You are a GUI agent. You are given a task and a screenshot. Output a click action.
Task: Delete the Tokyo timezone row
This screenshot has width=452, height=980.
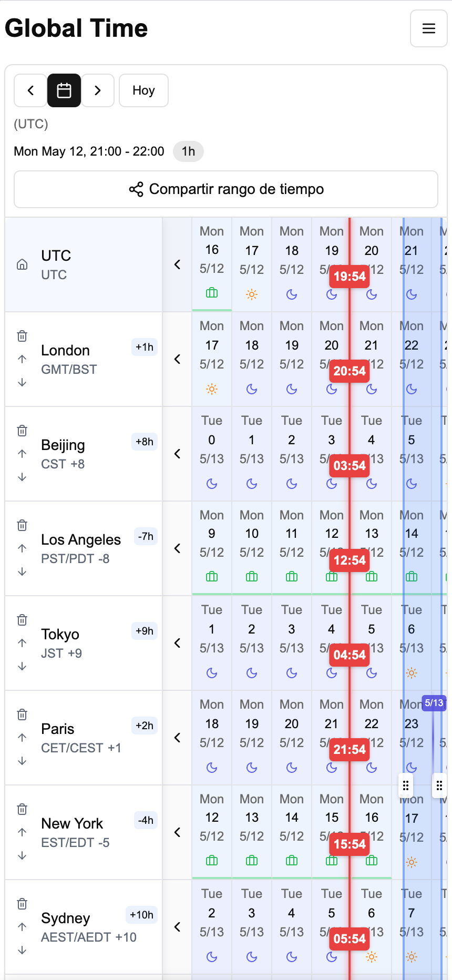pos(22,620)
